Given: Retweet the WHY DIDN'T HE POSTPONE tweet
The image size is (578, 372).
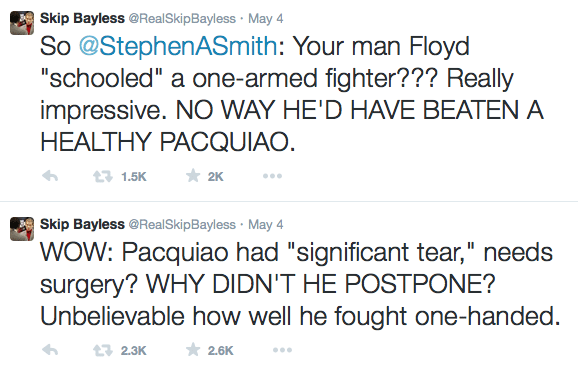Looking at the screenshot, I should 102,350.
